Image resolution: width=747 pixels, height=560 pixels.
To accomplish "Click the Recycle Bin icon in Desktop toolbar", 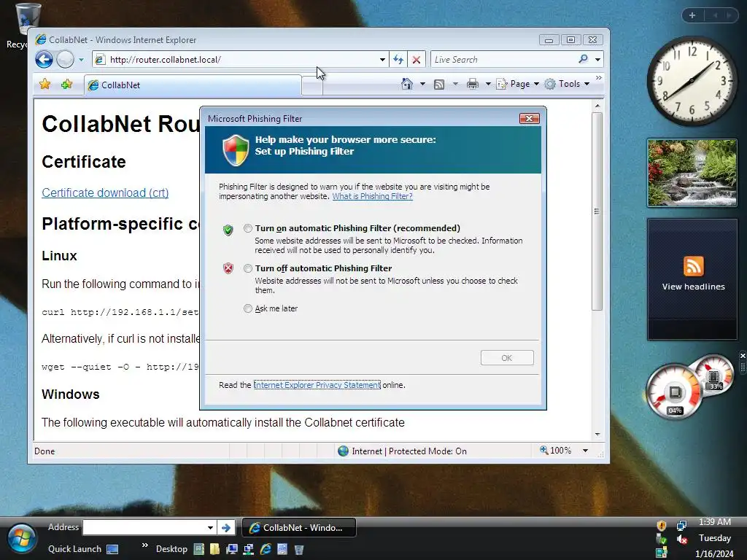I will 298,550.
